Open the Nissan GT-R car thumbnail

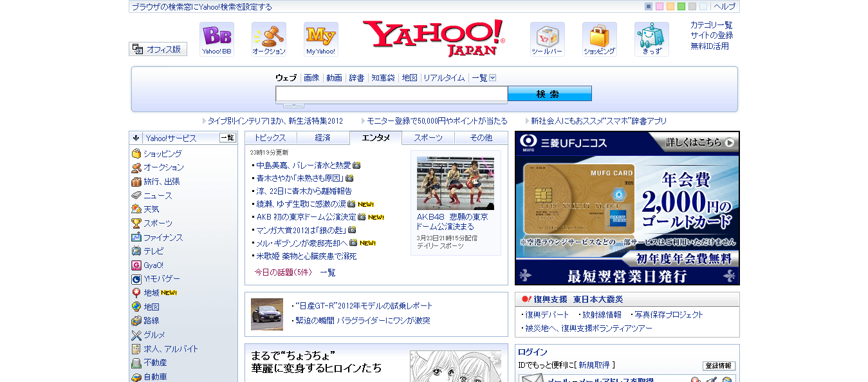267,314
